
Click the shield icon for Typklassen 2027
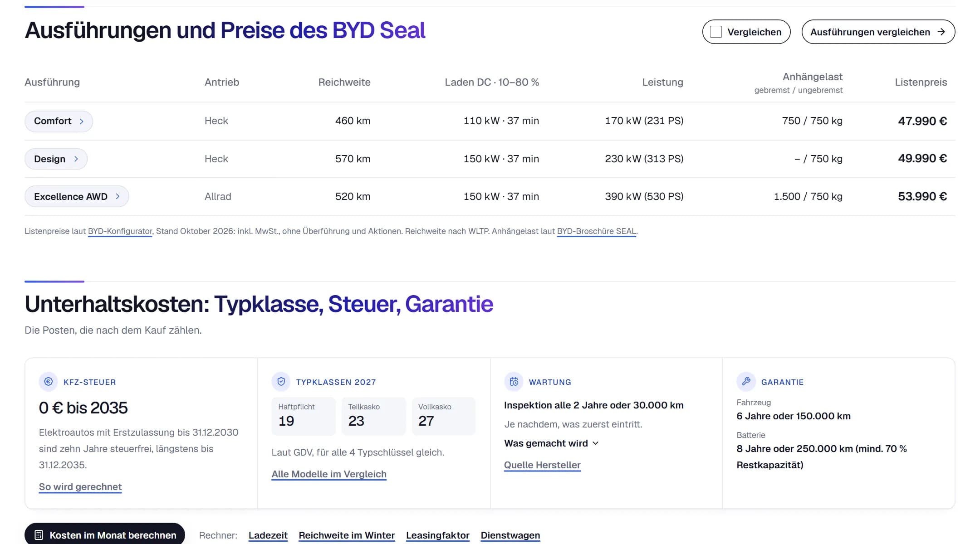tap(281, 382)
